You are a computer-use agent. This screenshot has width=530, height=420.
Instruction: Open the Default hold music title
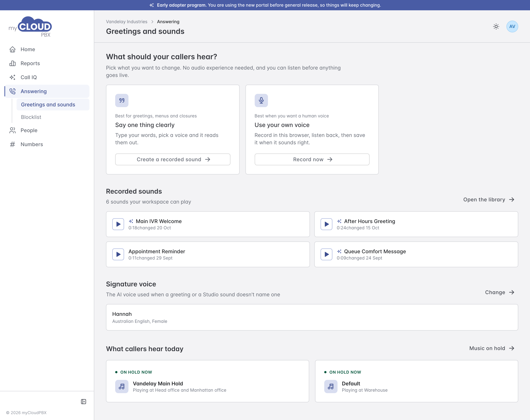pyautogui.click(x=351, y=384)
